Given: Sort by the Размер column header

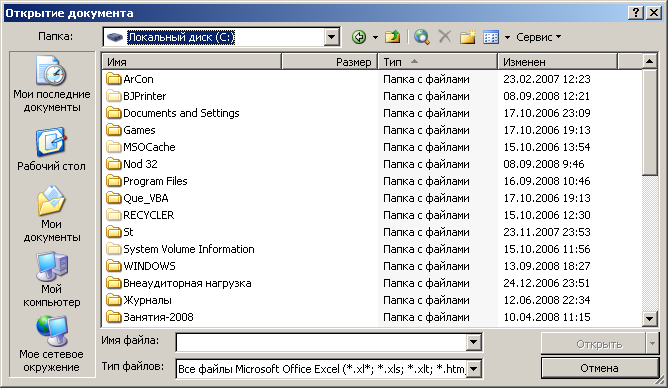Looking at the screenshot, I should 329,62.
